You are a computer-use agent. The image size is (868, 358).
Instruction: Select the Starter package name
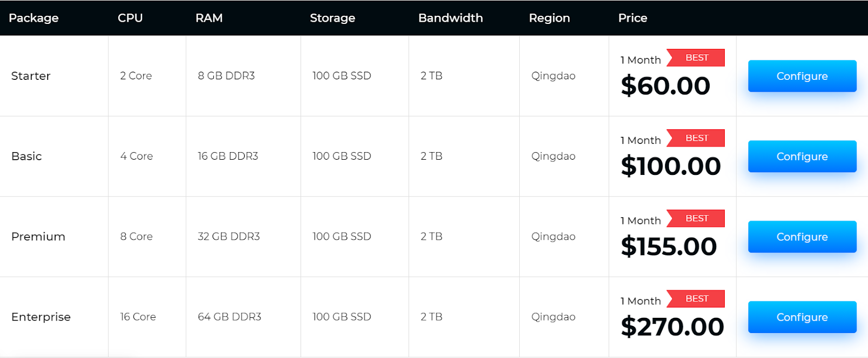pyautogui.click(x=31, y=76)
